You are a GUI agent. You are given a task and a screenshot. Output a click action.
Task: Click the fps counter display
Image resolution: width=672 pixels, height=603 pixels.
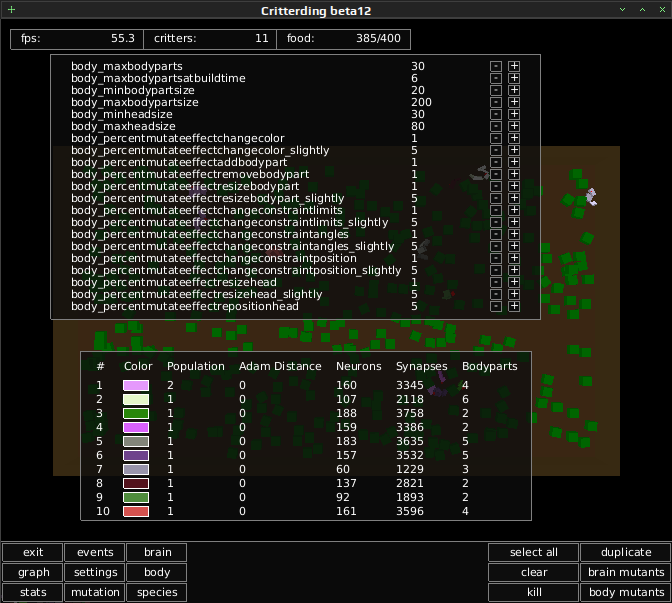click(x=77, y=39)
